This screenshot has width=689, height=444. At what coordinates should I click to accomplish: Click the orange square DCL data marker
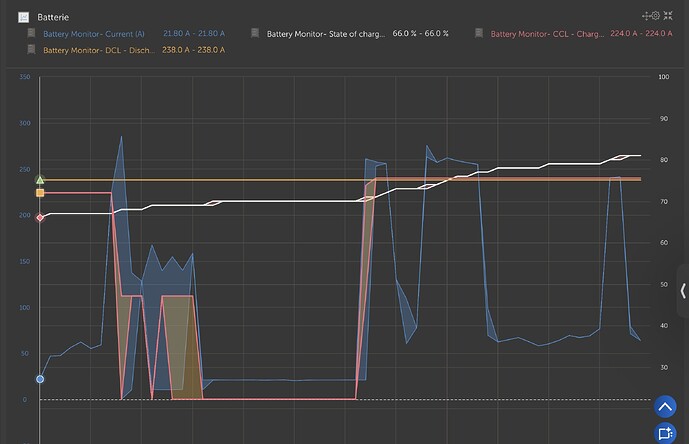[40, 193]
